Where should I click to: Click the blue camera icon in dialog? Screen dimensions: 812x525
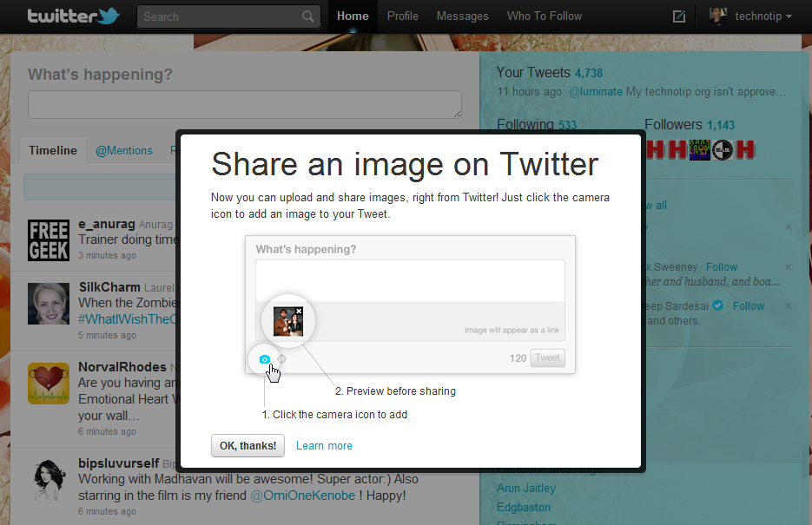click(265, 359)
